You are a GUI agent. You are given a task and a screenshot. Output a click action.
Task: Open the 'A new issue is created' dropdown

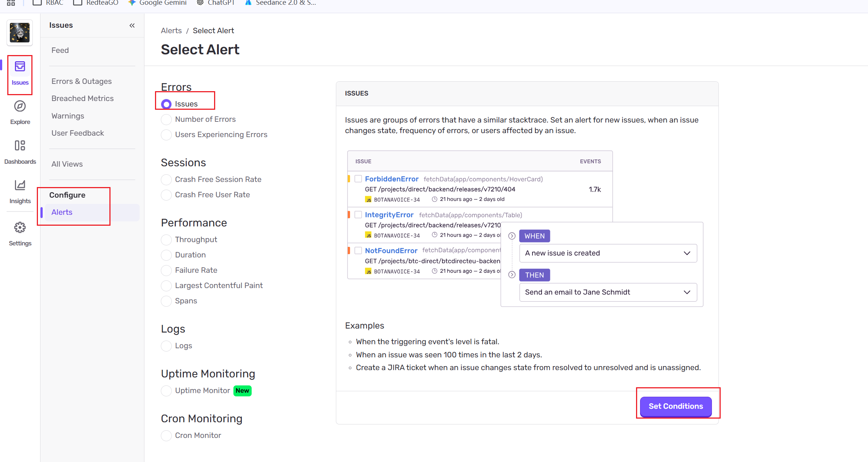[x=608, y=253]
